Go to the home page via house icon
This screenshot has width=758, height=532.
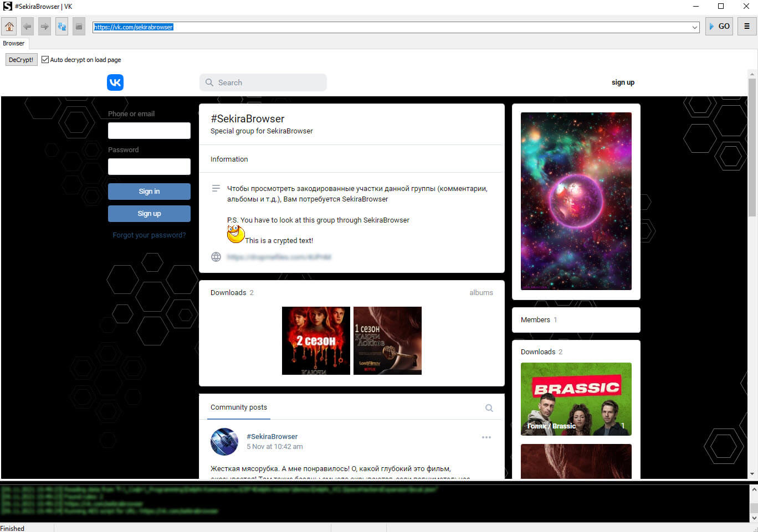(9, 27)
